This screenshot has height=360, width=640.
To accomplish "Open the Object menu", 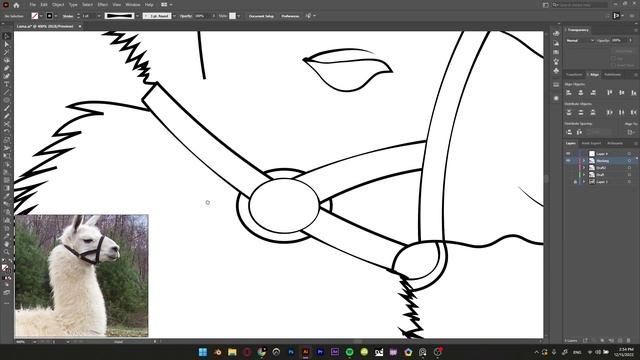I will [x=58, y=5].
